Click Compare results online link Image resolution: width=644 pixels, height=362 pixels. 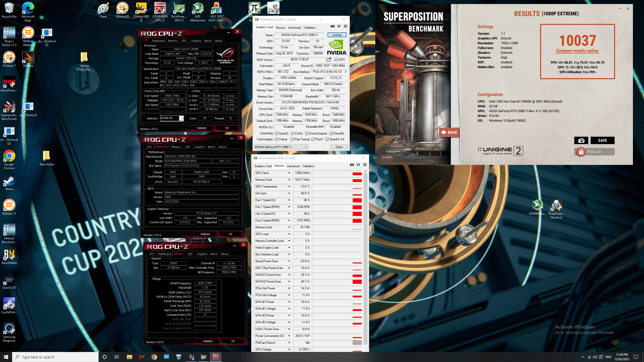(x=577, y=51)
